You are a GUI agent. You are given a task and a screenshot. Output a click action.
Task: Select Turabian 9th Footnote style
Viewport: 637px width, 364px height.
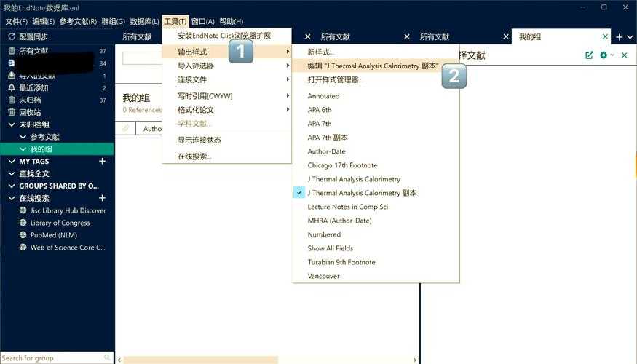click(341, 262)
